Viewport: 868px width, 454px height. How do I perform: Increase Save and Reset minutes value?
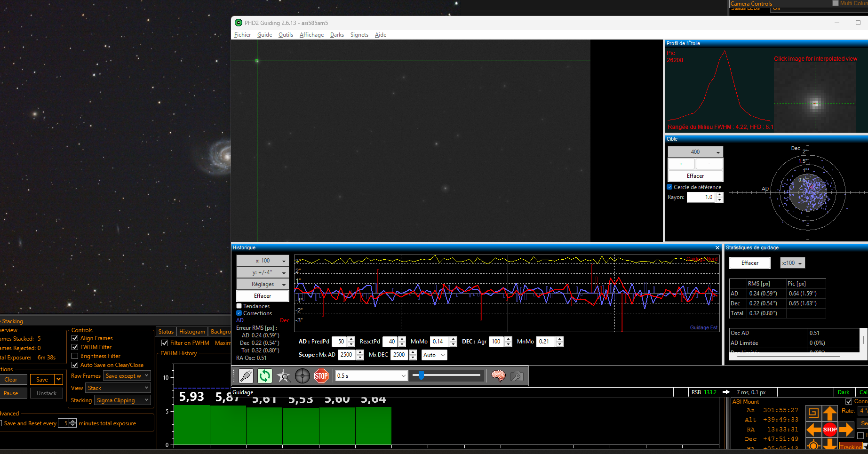(73, 421)
